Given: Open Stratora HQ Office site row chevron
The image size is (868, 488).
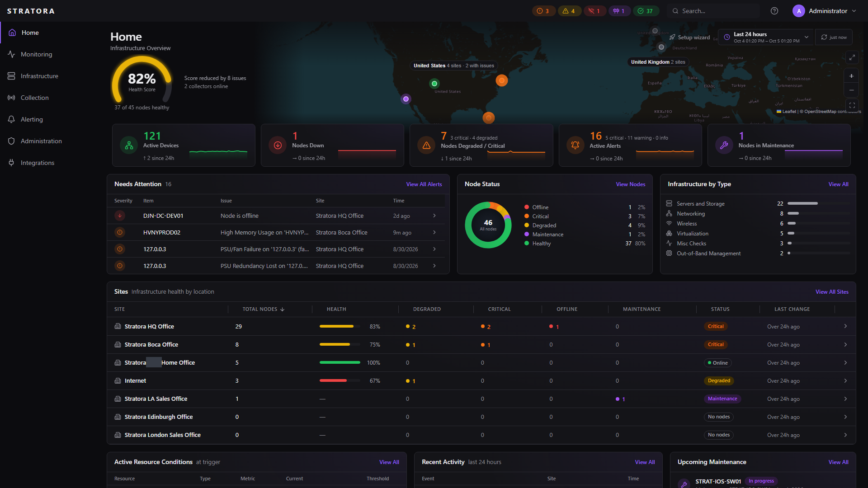Looking at the screenshot, I should (845, 326).
